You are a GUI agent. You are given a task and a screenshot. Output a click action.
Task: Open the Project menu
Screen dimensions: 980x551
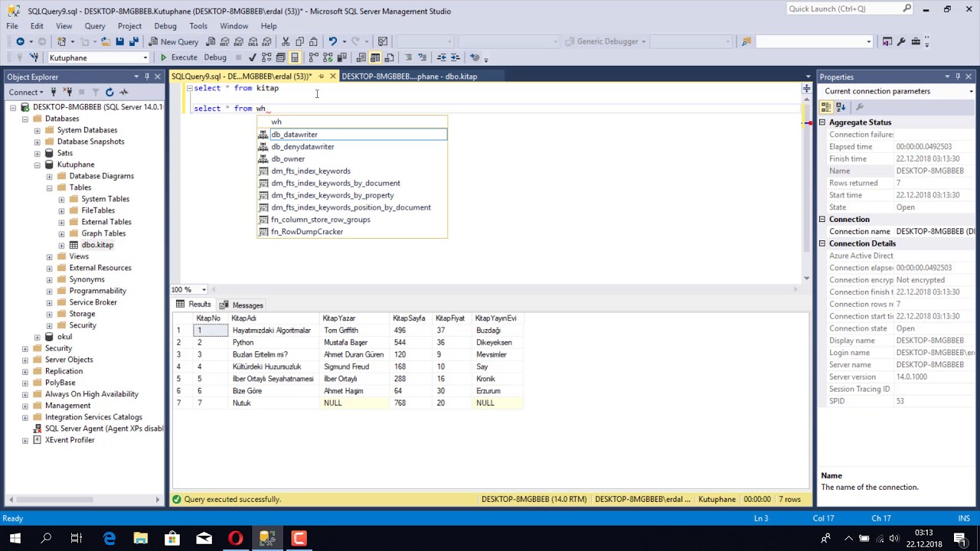pyautogui.click(x=129, y=26)
